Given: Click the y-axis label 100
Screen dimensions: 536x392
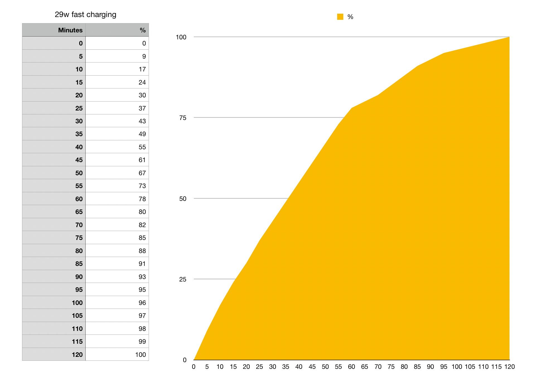Looking at the screenshot, I should (181, 37).
